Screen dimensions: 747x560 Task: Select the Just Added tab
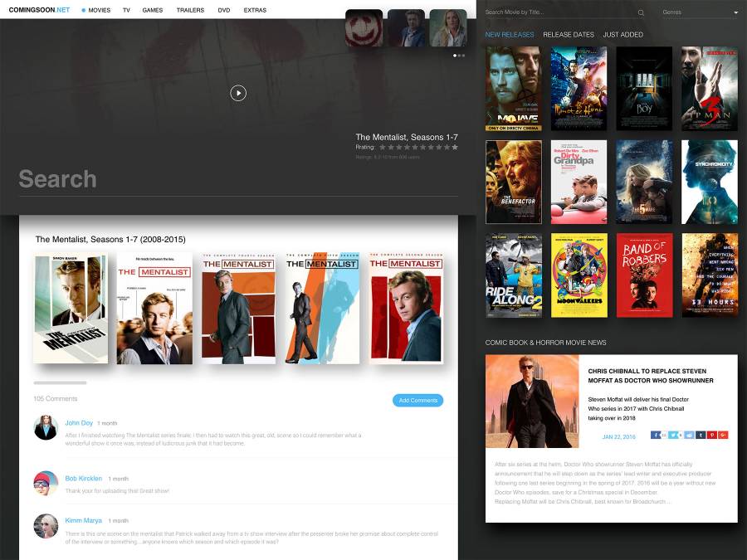622,35
